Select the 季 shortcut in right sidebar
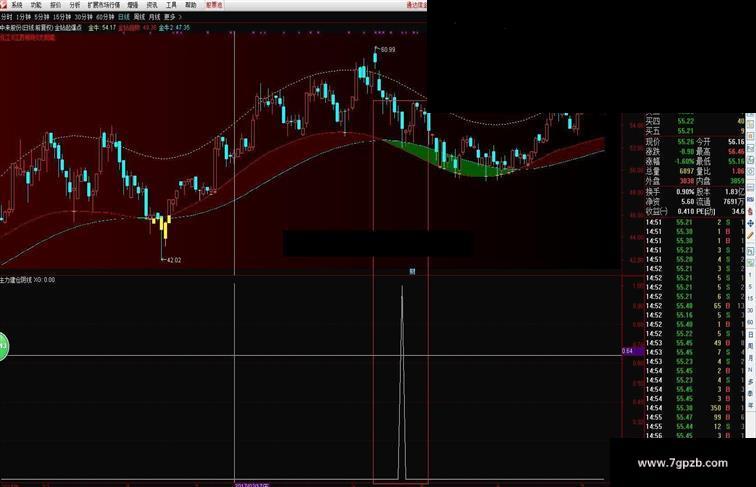The image size is (756, 487). [x=751, y=394]
